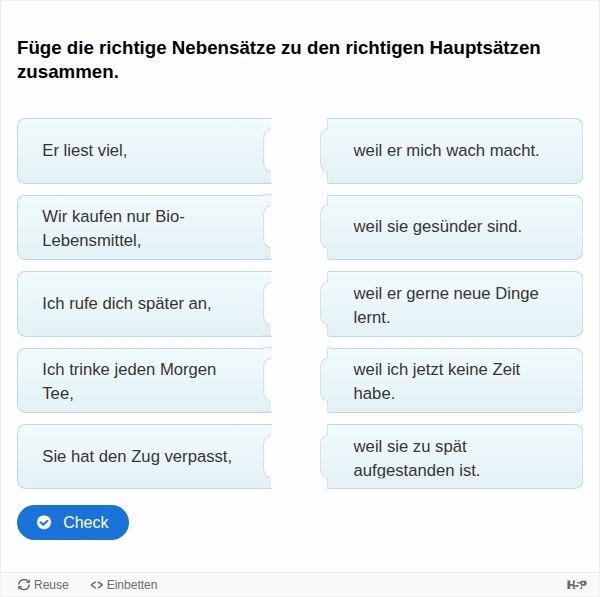Click the checkmark icon in Check button

coord(44,522)
